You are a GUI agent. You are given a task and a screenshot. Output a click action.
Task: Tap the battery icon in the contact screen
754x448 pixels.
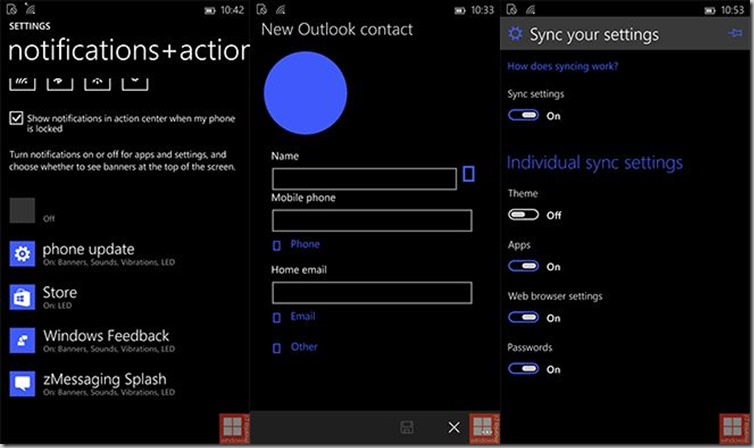click(x=460, y=11)
